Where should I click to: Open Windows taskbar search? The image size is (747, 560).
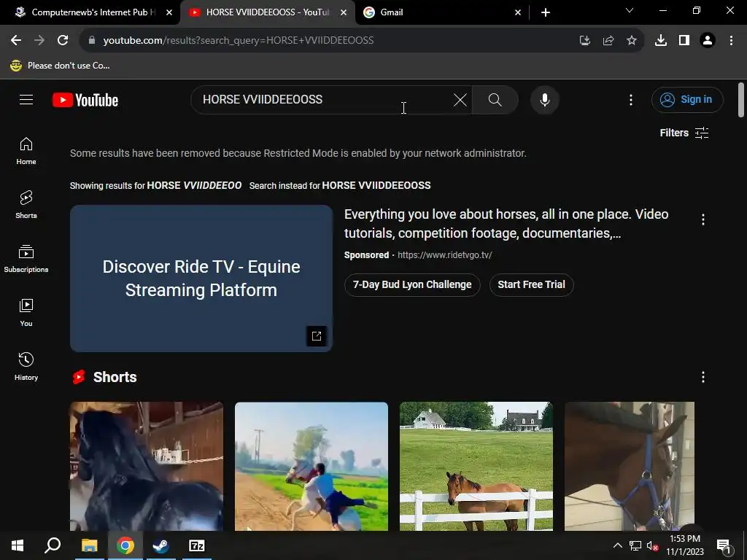53,545
